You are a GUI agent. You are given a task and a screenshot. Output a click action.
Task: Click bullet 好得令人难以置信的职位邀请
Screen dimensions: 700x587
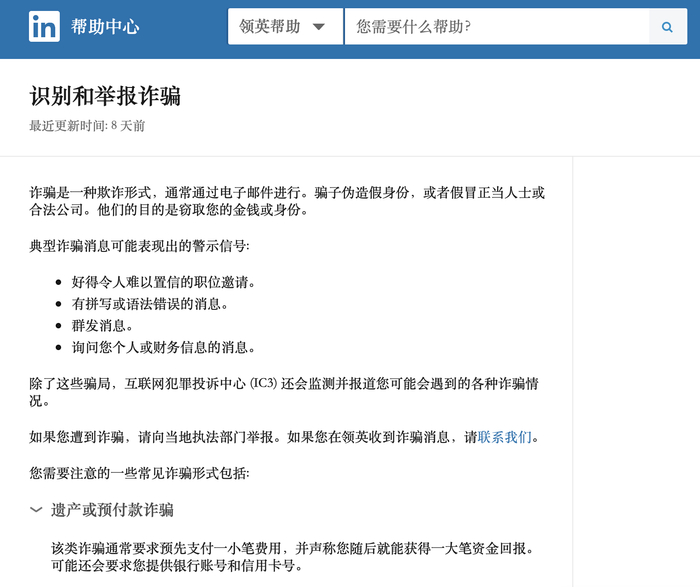coord(163,282)
